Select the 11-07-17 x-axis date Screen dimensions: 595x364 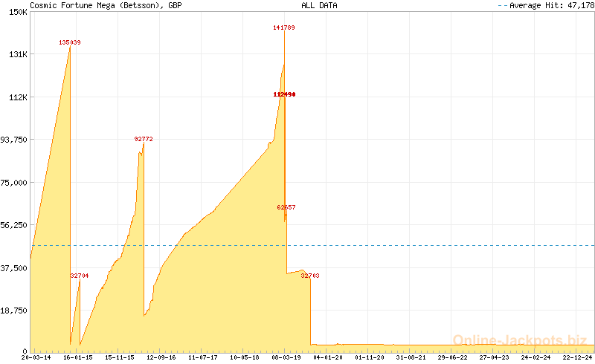tap(203, 357)
